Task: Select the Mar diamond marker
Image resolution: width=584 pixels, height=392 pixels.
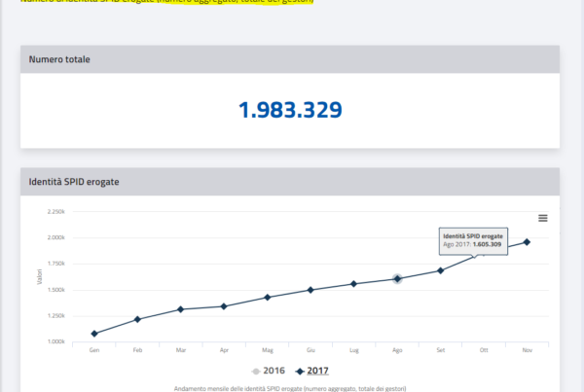Action: pyautogui.click(x=181, y=309)
